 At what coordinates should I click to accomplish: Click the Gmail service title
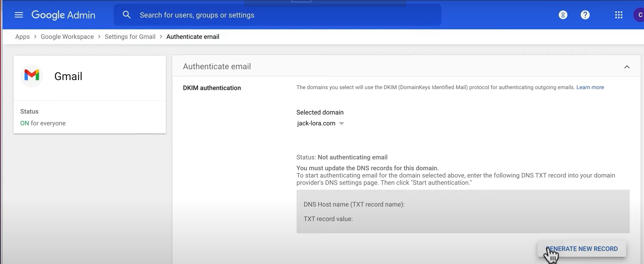coord(68,76)
